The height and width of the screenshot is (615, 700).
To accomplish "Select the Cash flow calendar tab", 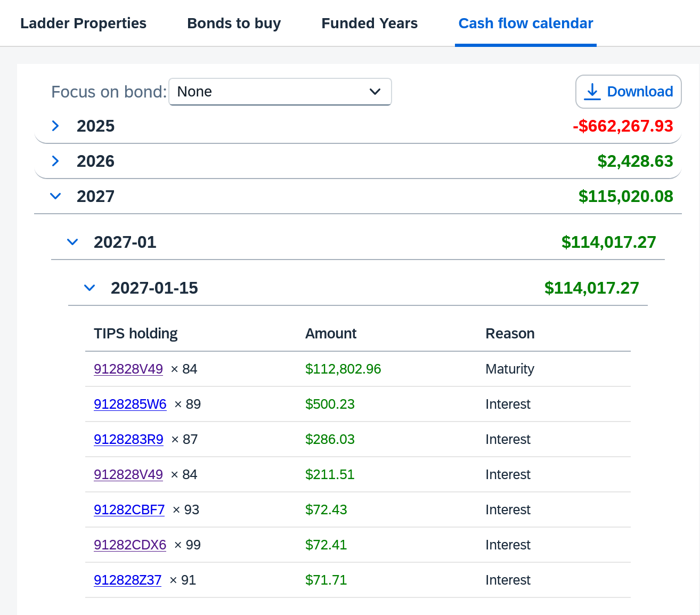I will coord(525,23).
